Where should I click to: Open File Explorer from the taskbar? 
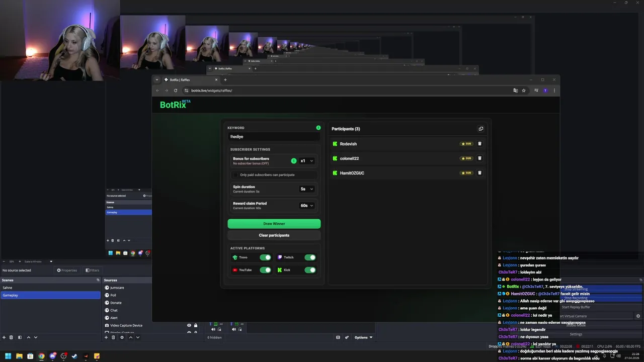coord(19,356)
